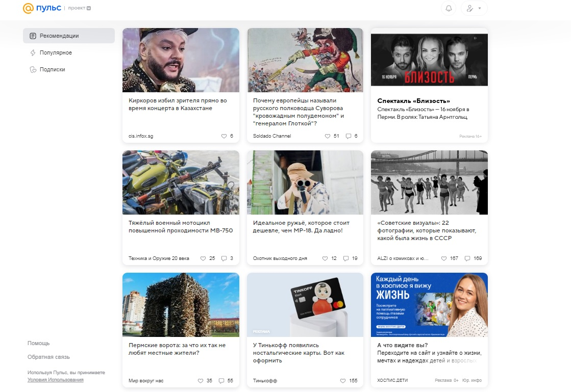Open headline about полководца Суворова

299,112
